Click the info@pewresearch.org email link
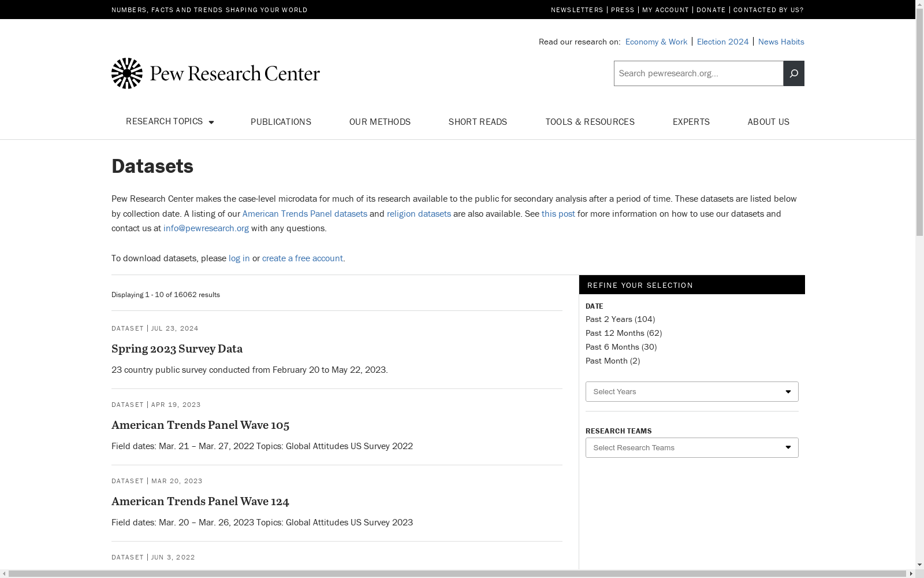 (x=206, y=228)
